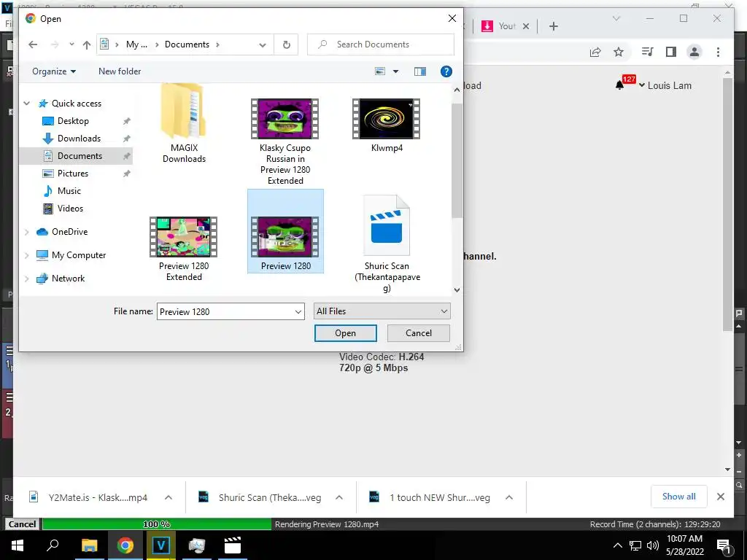Click the Search Documents field
Screen dimensions: 747x560
(x=381, y=44)
